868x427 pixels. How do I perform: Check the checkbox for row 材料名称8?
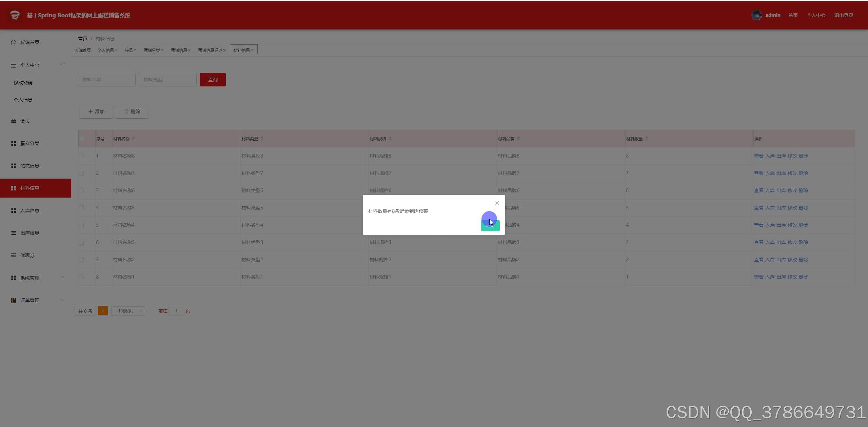[x=81, y=156]
